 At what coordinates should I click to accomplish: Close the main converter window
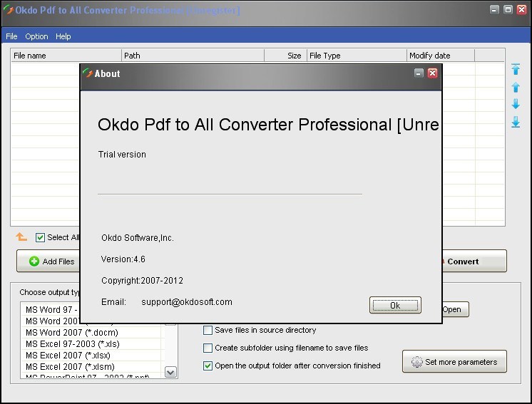[521, 9]
